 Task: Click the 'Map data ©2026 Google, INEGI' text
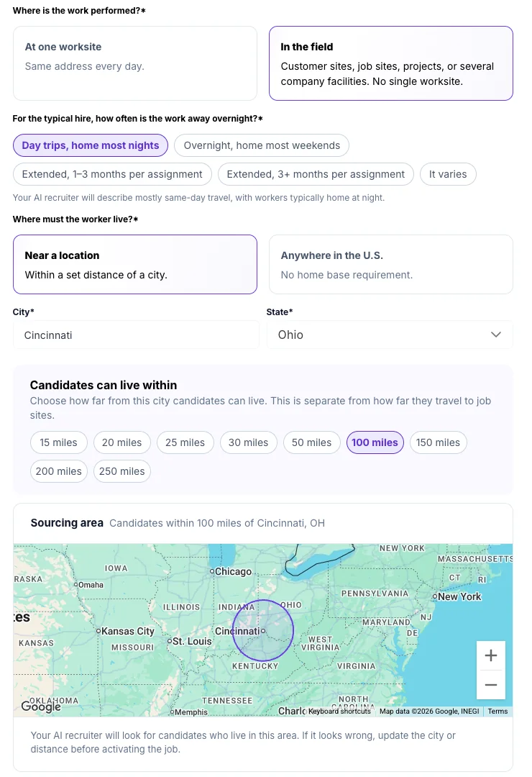(429, 711)
